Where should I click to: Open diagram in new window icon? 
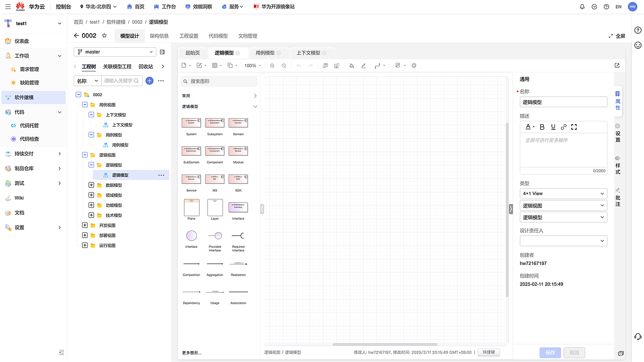tap(617, 65)
